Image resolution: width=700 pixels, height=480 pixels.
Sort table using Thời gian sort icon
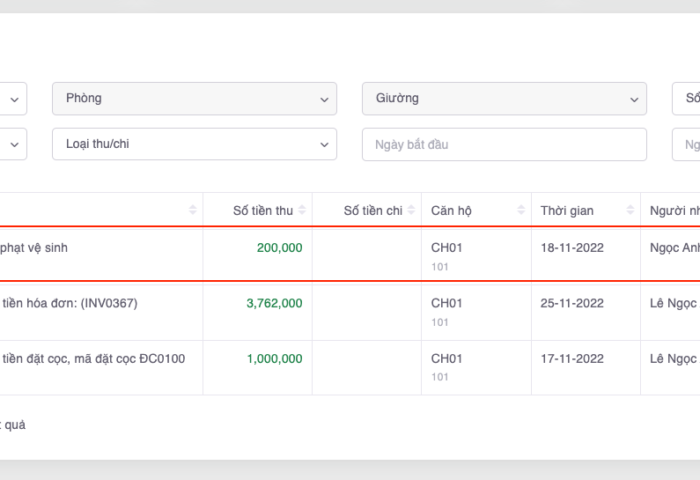click(630, 210)
